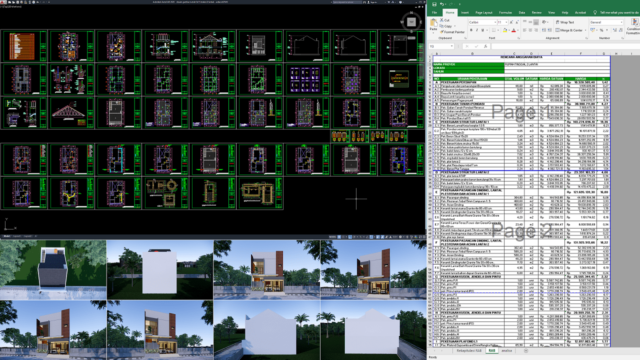Toggle Bold formatting in Excel

click(x=471, y=30)
